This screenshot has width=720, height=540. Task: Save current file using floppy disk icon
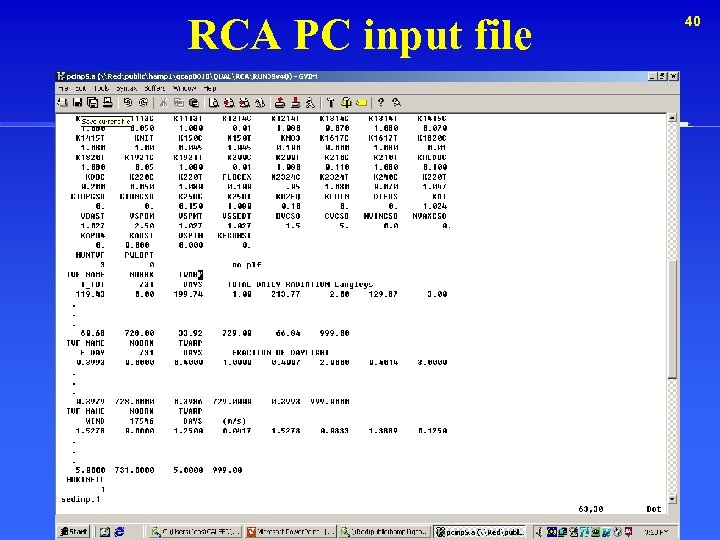click(x=77, y=103)
